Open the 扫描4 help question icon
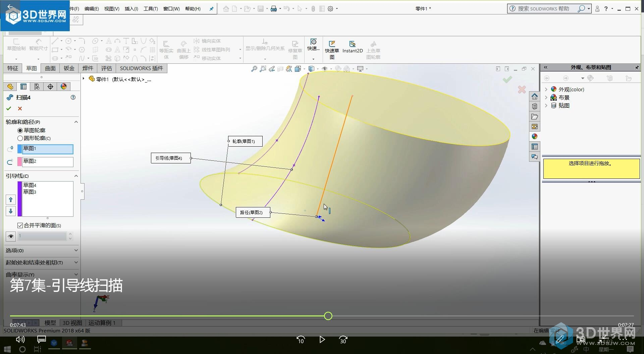This screenshot has height=354, width=644. (73, 97)
